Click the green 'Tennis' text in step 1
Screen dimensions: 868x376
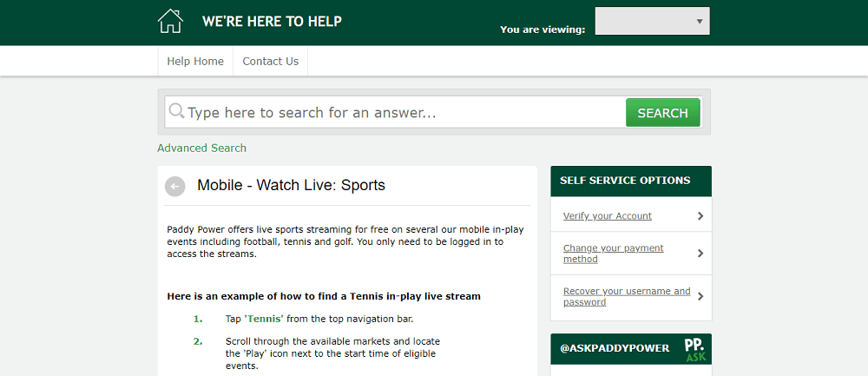click(265, 319)
